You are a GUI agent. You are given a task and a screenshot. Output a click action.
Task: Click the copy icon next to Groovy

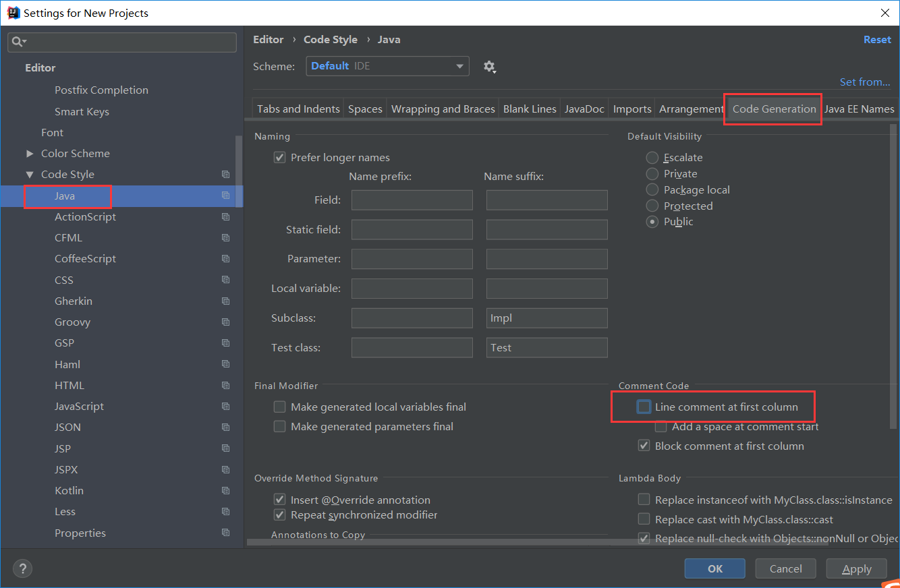tap(225, 322)
